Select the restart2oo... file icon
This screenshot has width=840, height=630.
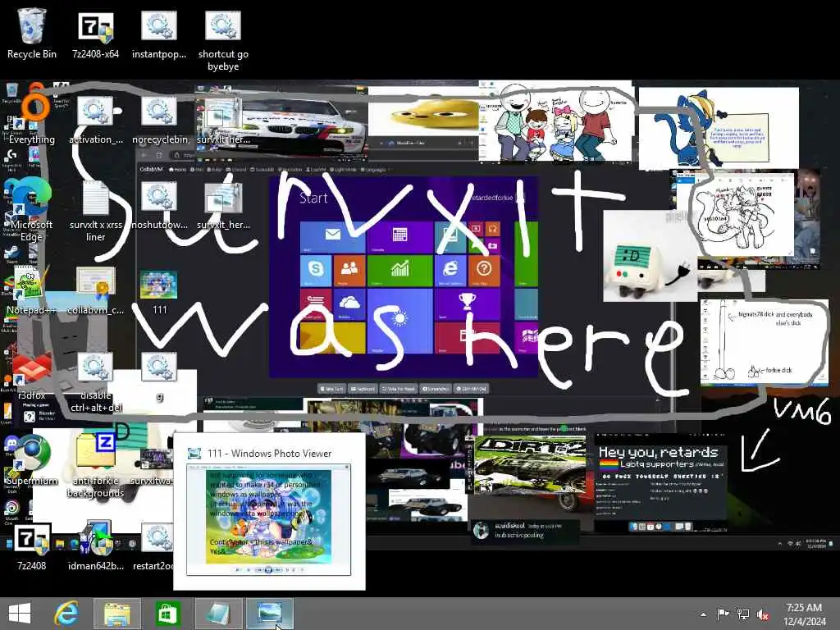click(x=154, y=546)
